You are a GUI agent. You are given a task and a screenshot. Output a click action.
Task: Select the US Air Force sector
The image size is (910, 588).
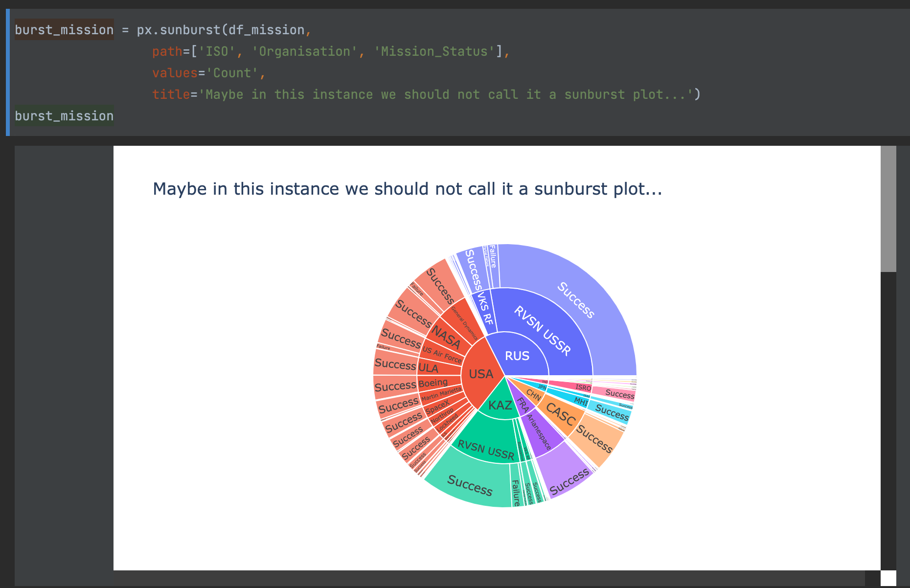(442, 355)
